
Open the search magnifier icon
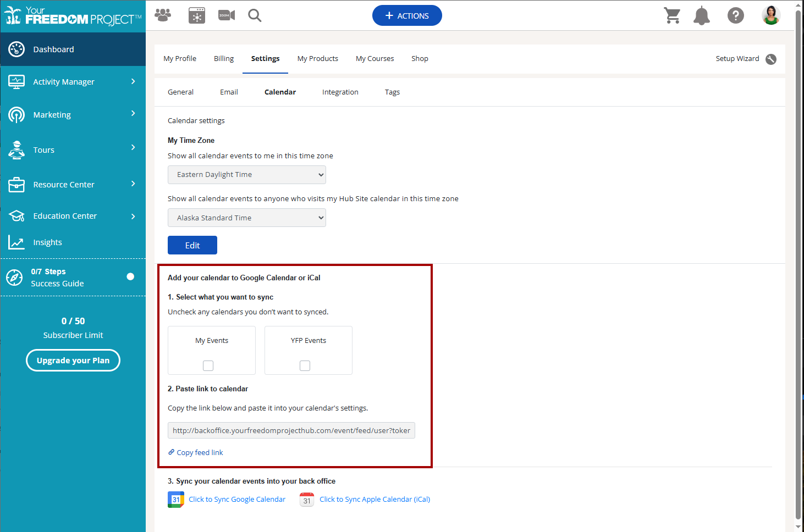(x=255, y=15)
